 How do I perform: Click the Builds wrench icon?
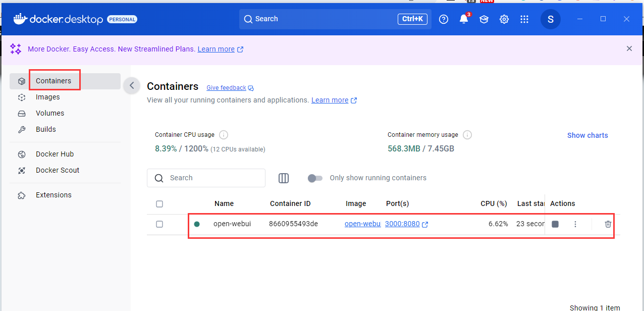(x=22, y=129)
